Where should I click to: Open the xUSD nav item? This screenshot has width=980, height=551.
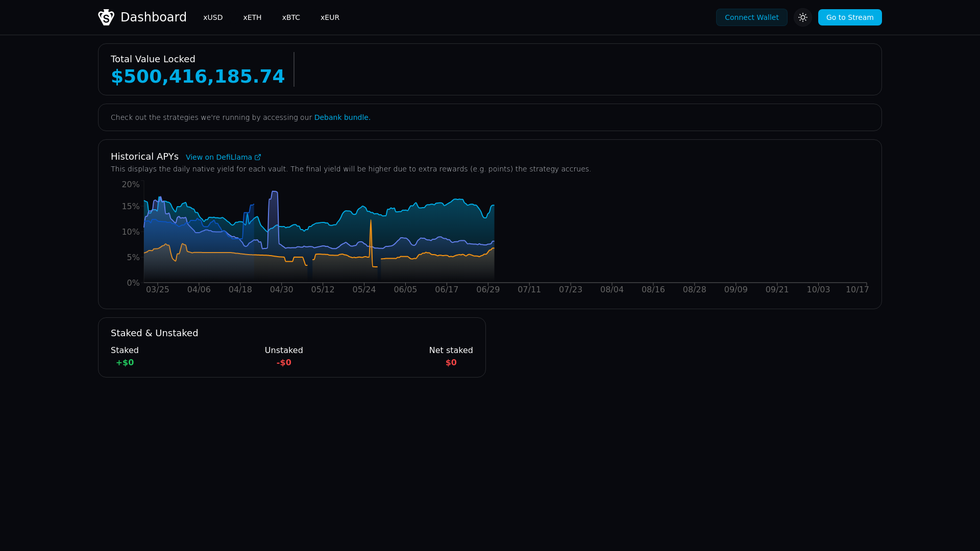click(x=213, y=17)
